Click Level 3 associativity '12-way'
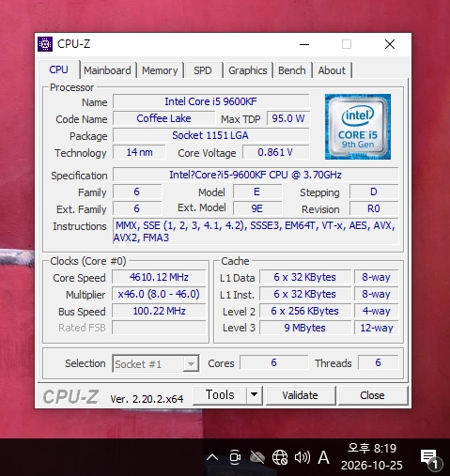 point(376,328)
